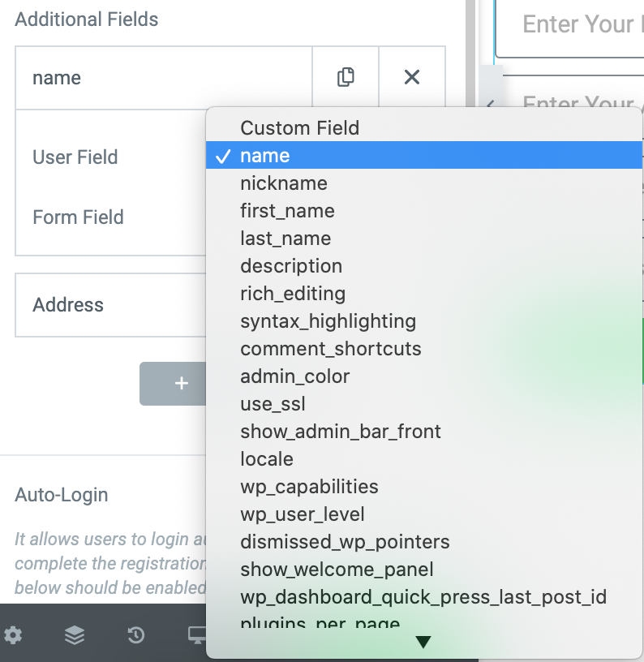Click the down arrow to reveal more options
The height and width of the screenshot is (662, 644).
tap(423, 642)
